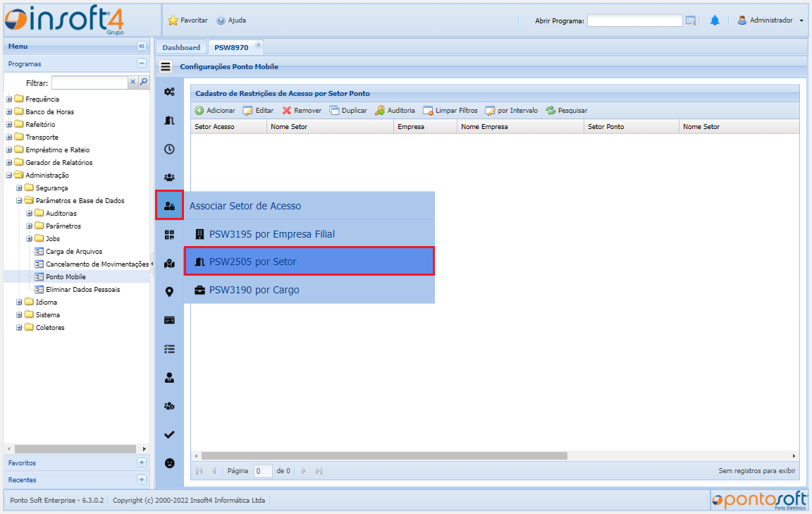Open Eliminar Dados Pessoais tree item
Image resolution: width=812 pixels, height=514 pixels.
[82, 290]
